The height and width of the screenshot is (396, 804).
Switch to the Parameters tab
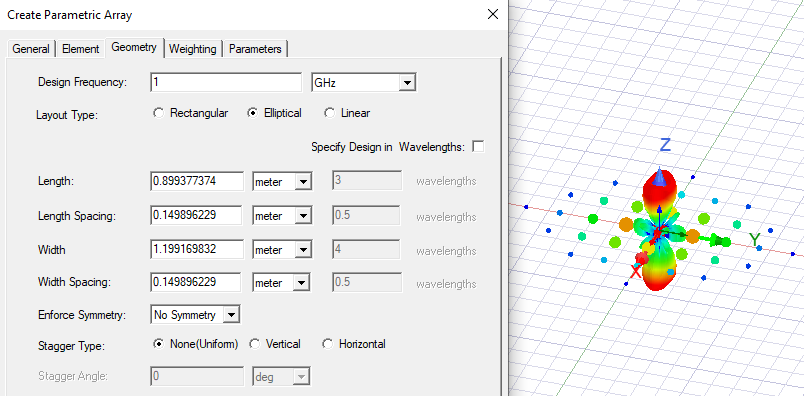click(x=255, y=49)
